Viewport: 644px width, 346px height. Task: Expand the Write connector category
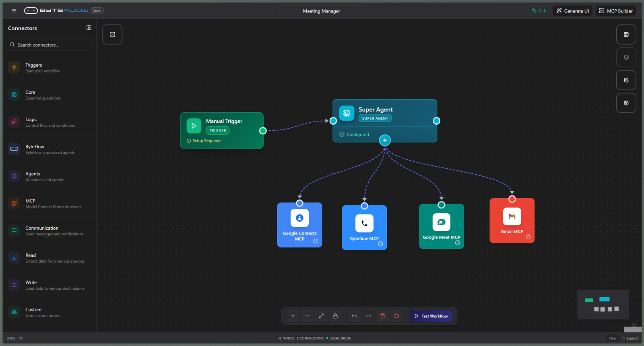click(x=50, y=285)
